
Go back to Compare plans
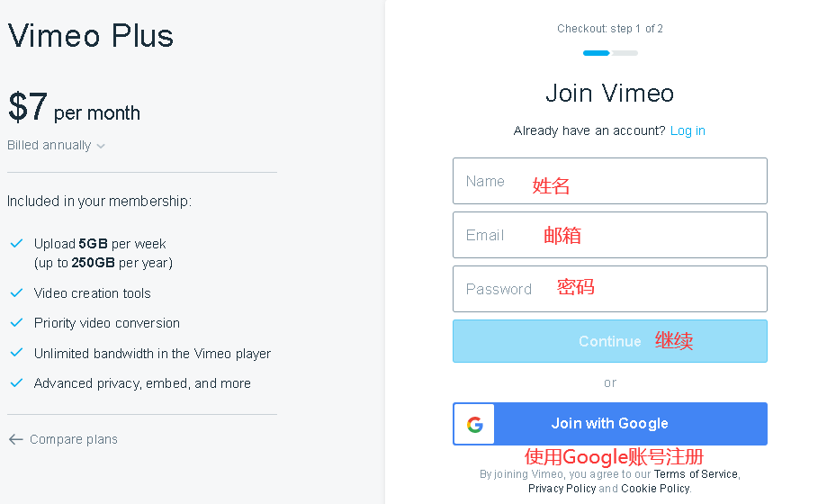point(73,439)
